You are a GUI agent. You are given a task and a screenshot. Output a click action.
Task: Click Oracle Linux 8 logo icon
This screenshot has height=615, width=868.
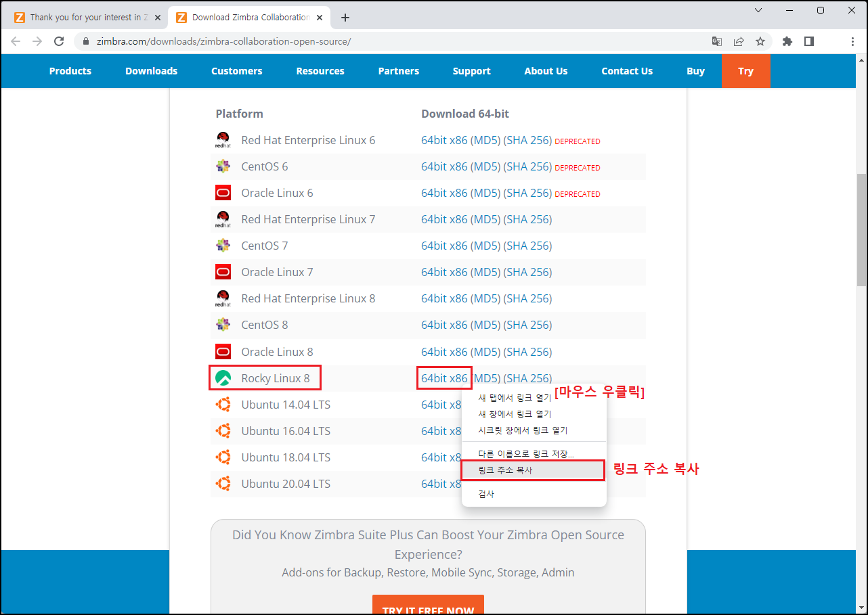[x=223, y=352]
